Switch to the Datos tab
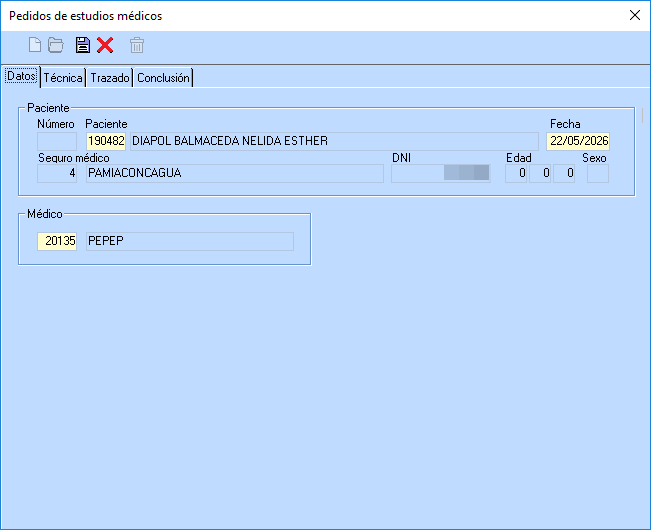The width and height of the screenshot is (651, 530). click(21, 76)
